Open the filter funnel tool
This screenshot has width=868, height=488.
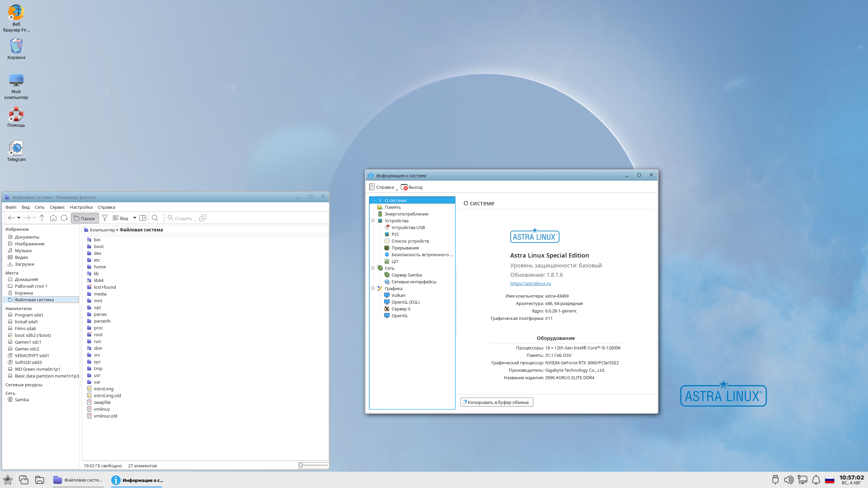coord(105,218)
